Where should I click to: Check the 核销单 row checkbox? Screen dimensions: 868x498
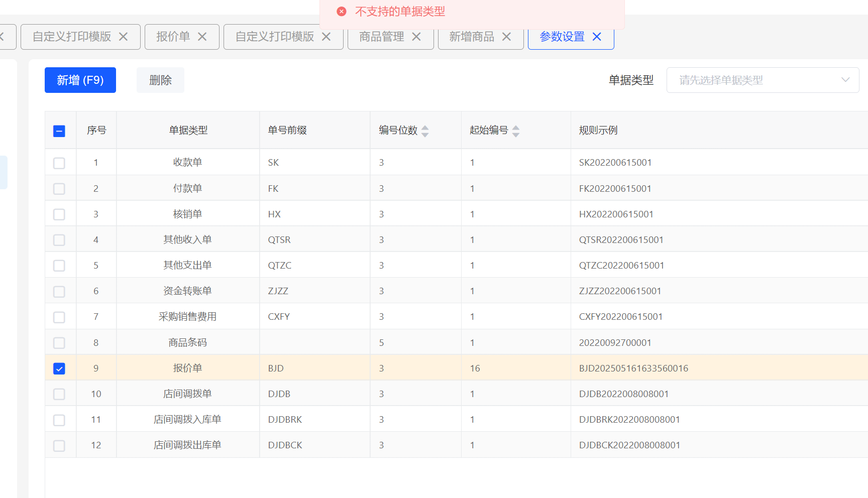pos(59,214)
